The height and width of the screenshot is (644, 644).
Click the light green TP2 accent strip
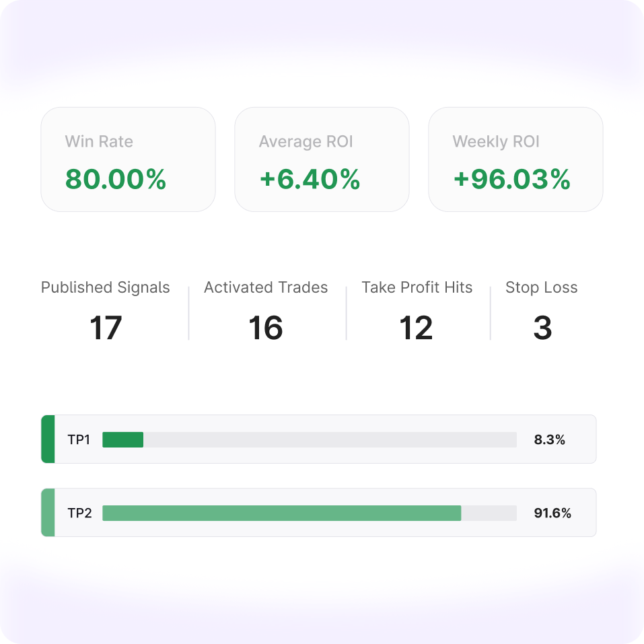point(48,513)
